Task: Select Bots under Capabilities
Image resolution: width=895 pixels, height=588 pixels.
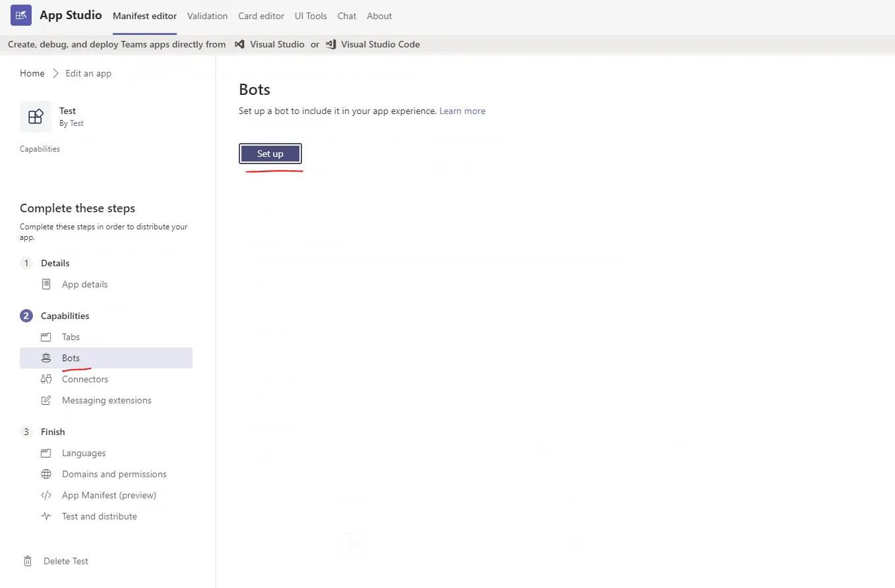Action: (106, 358)
